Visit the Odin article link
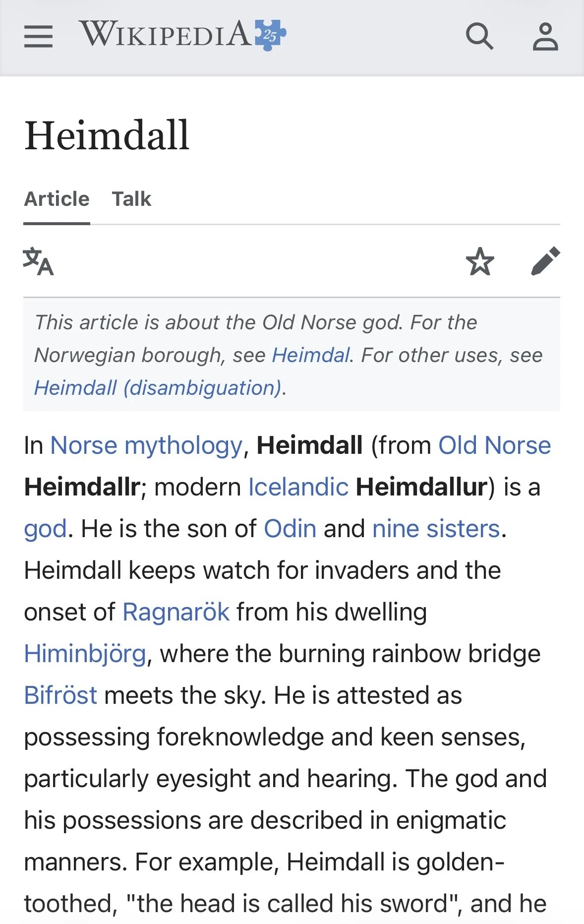 [x=290, y=529]
